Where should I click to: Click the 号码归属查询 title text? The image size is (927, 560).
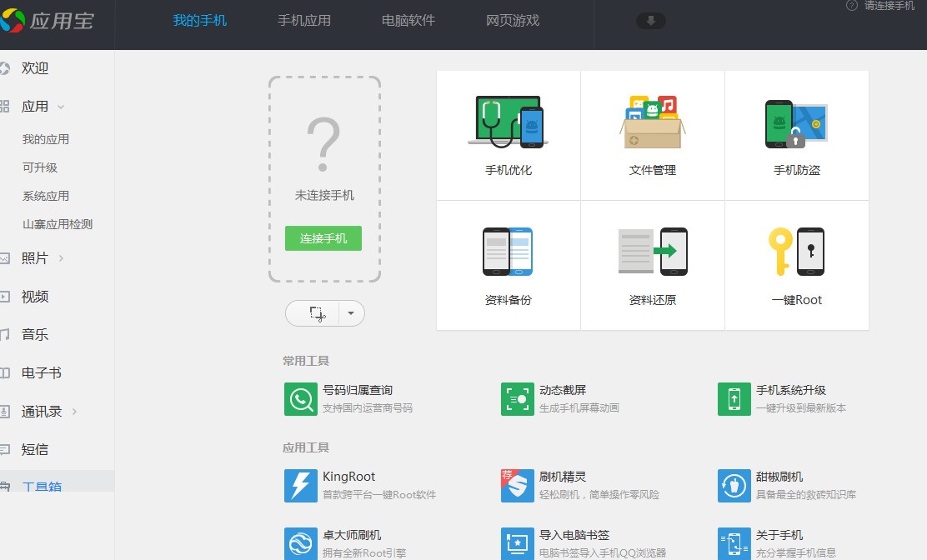click(x=358, y=391)
